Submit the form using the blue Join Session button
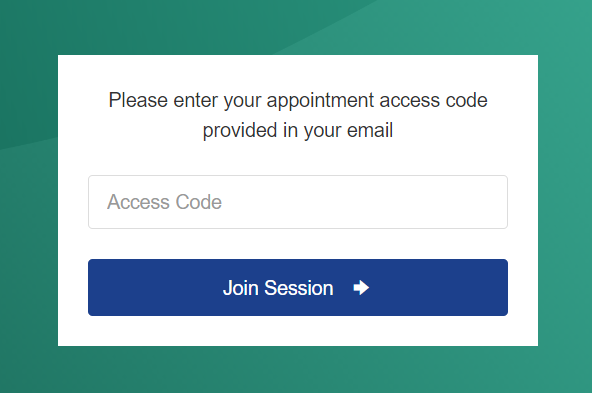Viewport: 592px width, 393px height. 298,287
